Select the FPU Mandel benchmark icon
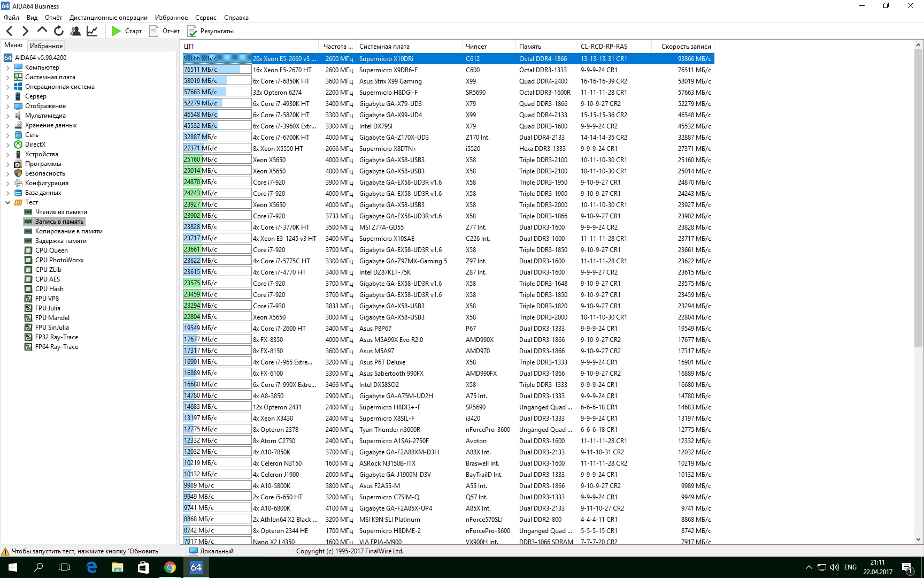Screen dimensions: 924x578 coord(28,318)
